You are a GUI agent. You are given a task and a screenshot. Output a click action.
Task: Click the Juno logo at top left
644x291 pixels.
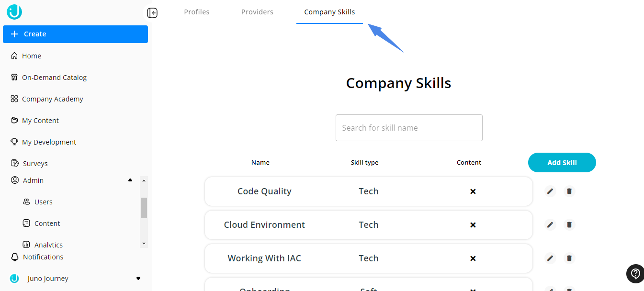click(14, 12)
